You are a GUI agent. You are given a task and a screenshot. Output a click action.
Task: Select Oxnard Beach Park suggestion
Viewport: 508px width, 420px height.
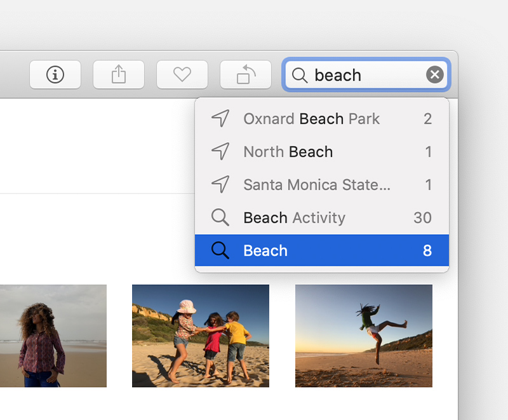click(322, 119)
